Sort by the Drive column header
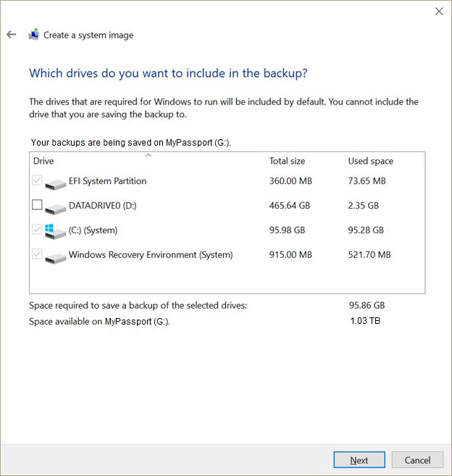Image resolution: width=452 pixels, height=476 pixels. (148, 161)
